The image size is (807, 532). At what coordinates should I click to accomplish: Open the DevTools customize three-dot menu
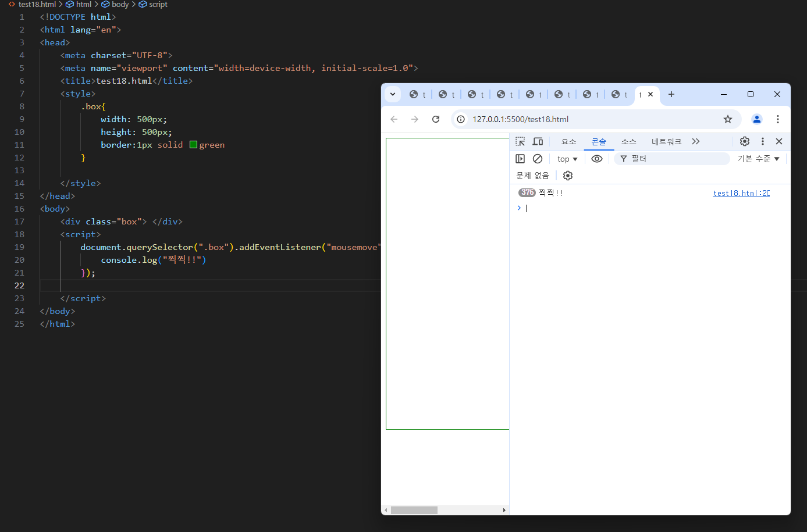click(763, 141)
